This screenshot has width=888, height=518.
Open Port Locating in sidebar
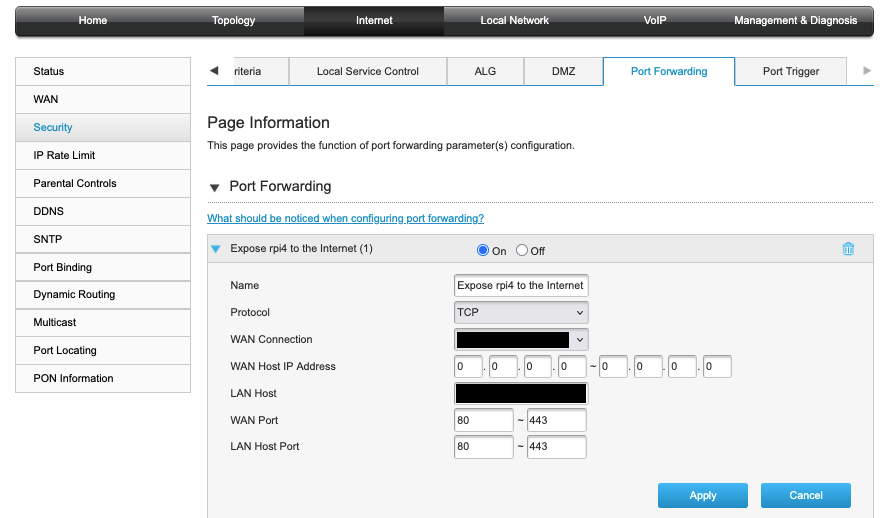[x=103, y=350]
